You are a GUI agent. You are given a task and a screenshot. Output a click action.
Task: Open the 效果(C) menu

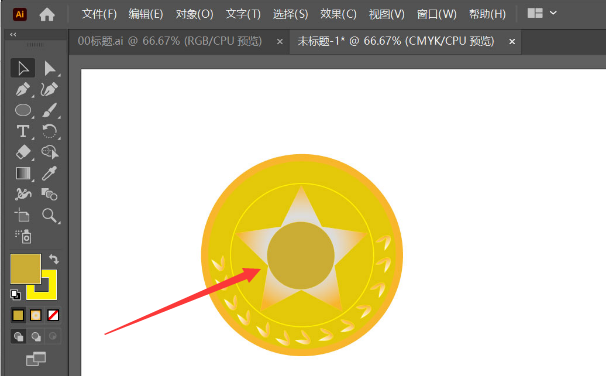click(x=338, y=14)
